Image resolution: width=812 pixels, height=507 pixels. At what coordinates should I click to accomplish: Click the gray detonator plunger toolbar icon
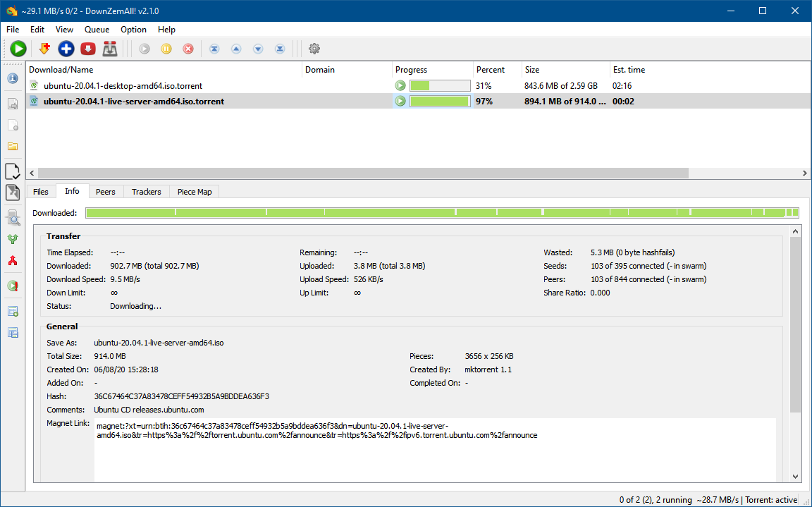click(x=110, y=49)
